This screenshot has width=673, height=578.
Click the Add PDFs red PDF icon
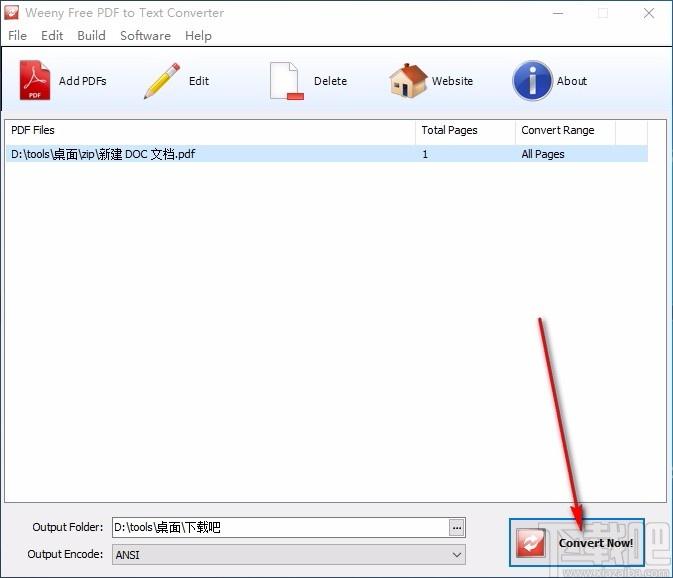coord(34,80)
